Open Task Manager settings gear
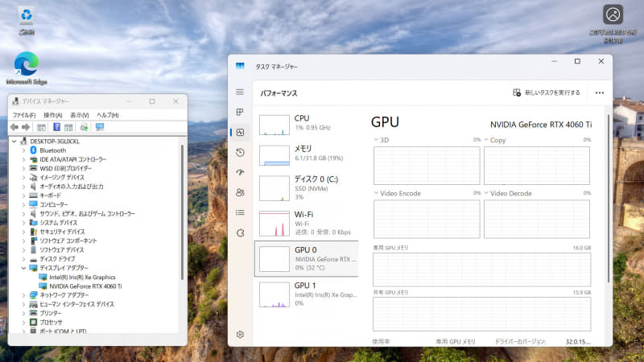The height and width of the screenshot is (362, 644). (240, 335)
